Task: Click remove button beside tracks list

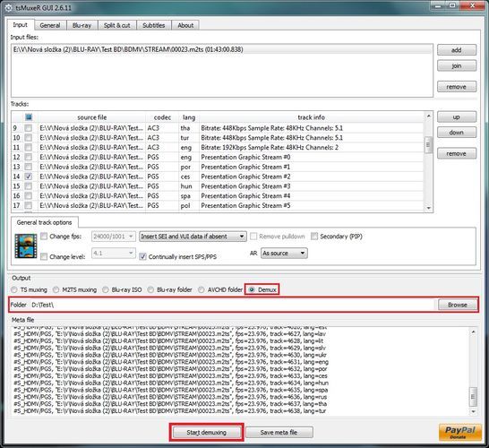Action: pyautogui.click(x=457, y=153)
